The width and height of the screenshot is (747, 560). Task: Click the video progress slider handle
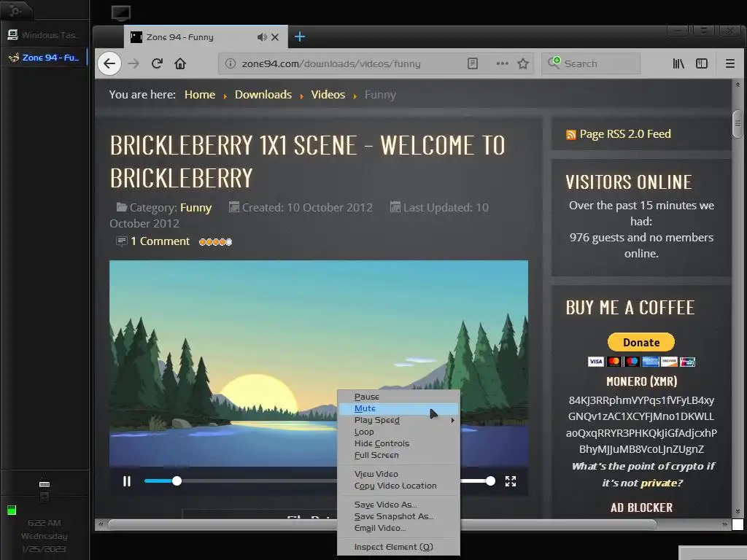click(x=177, y=481)
